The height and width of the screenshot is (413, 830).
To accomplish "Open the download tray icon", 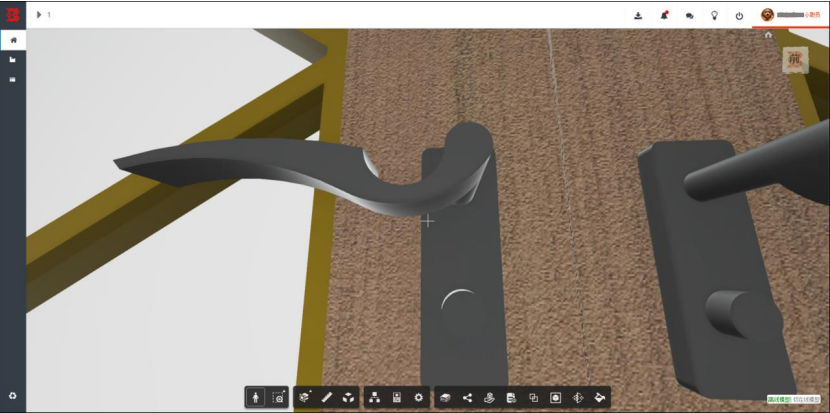I will pyautogui.click(x=638, y=15).
